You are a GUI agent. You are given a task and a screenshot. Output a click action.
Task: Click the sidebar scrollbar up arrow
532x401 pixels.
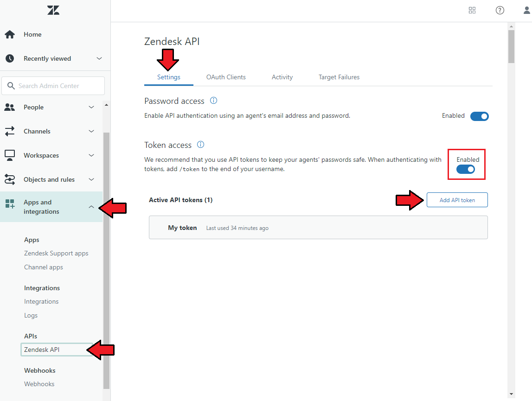(106, 105)
